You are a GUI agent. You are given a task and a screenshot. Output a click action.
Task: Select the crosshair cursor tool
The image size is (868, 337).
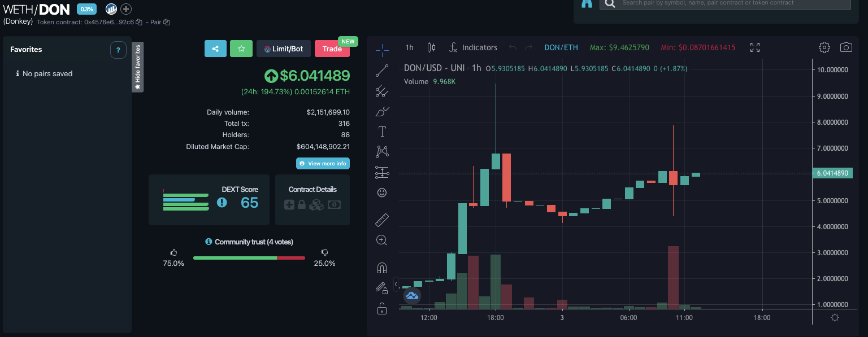(382, 50)
